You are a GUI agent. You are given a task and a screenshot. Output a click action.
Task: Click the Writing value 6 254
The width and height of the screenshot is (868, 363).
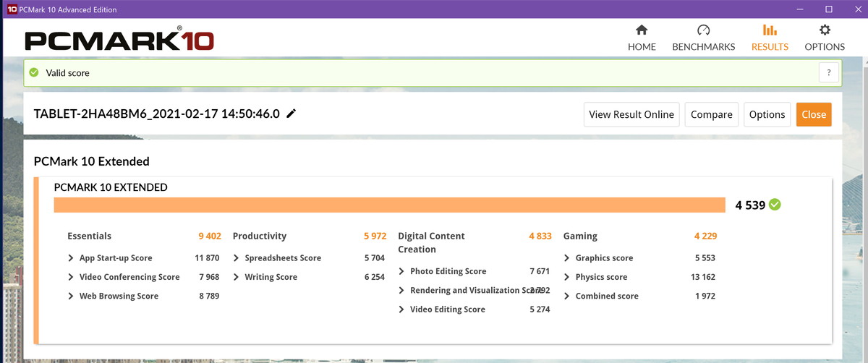click(x=374, y=277)
